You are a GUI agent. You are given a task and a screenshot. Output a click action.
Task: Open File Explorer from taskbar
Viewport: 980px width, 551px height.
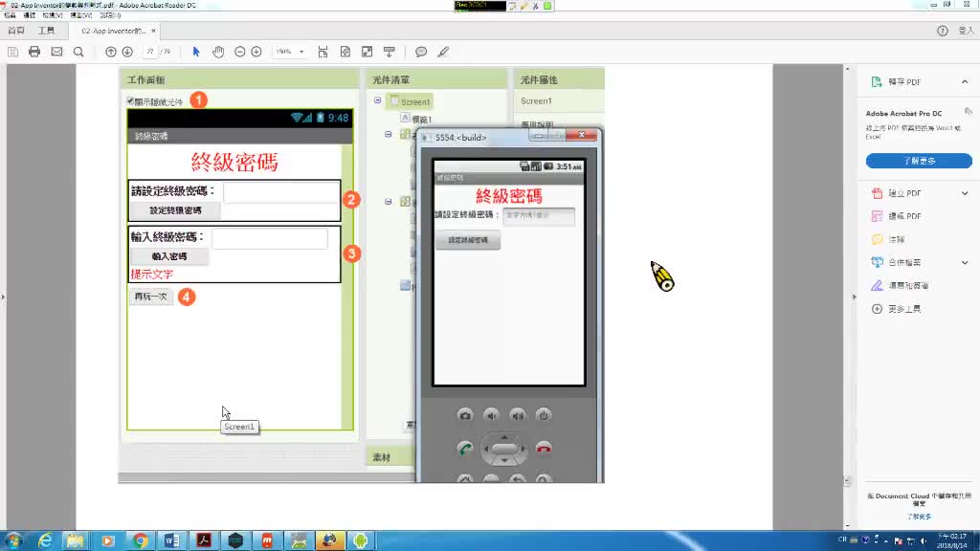[76, 540]
